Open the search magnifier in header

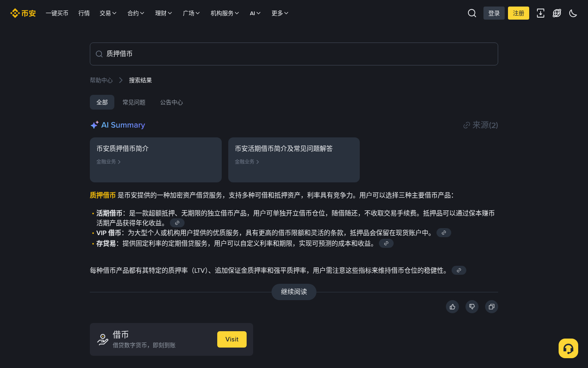coord(472,13)
